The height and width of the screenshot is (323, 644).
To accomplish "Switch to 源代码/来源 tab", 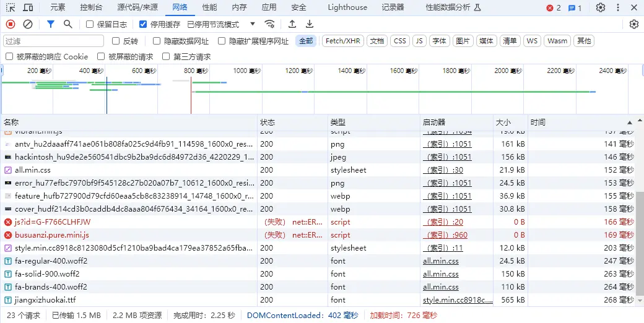I will (137, 7).
